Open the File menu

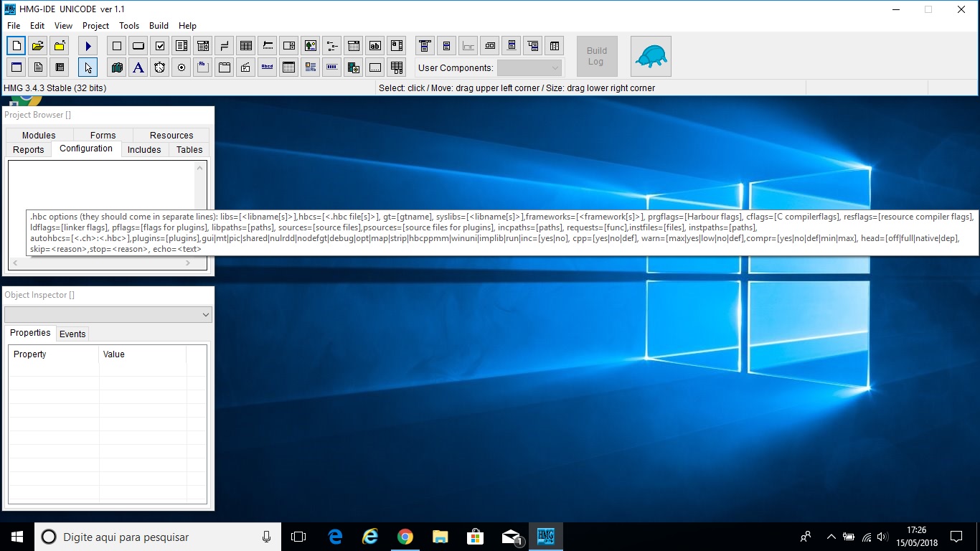point(14,26)
